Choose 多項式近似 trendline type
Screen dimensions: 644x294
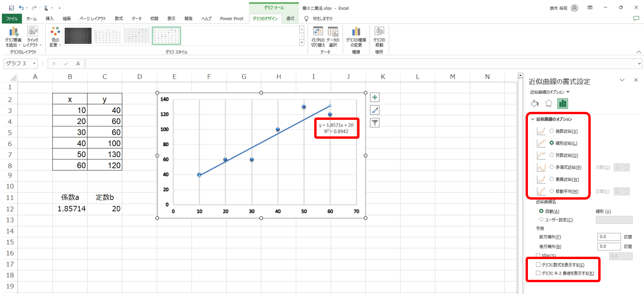point(552,167)
